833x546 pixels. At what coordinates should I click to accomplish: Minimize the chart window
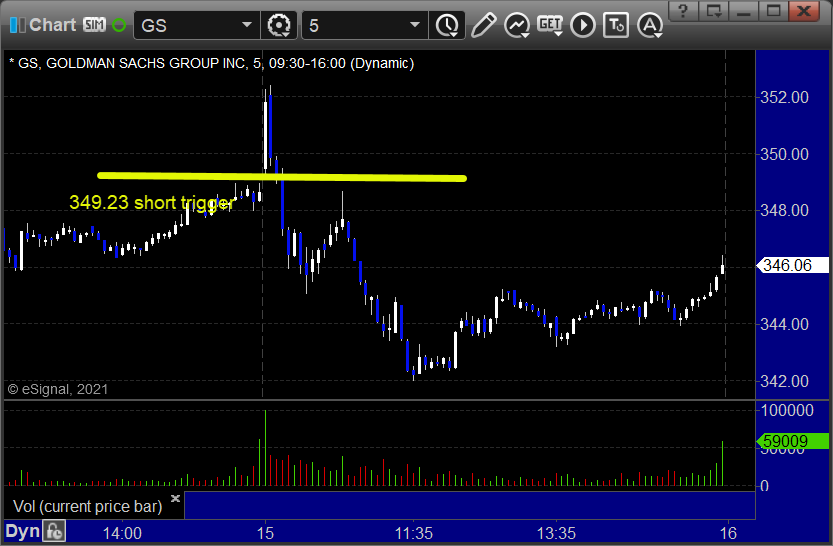click(x=743, y=11)
